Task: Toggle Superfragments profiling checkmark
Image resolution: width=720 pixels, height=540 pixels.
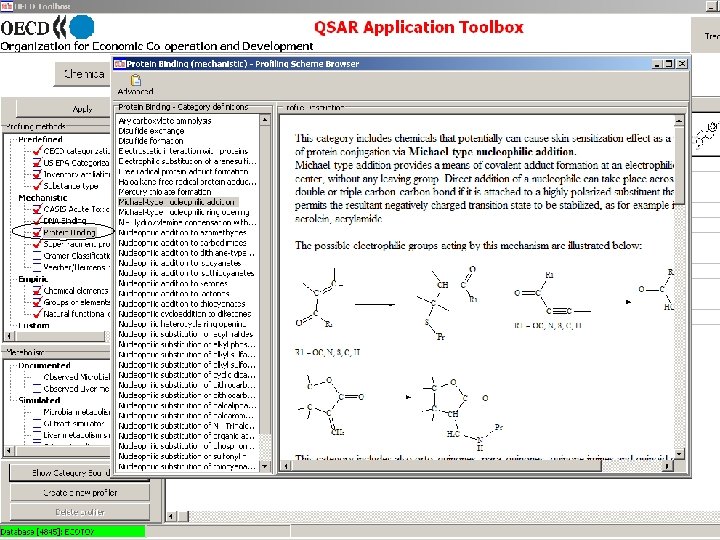Action: 38,244
